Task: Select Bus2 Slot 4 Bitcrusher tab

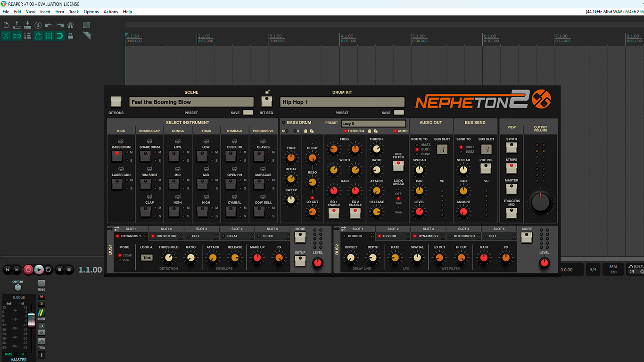Action: click(x=464, y=236)
